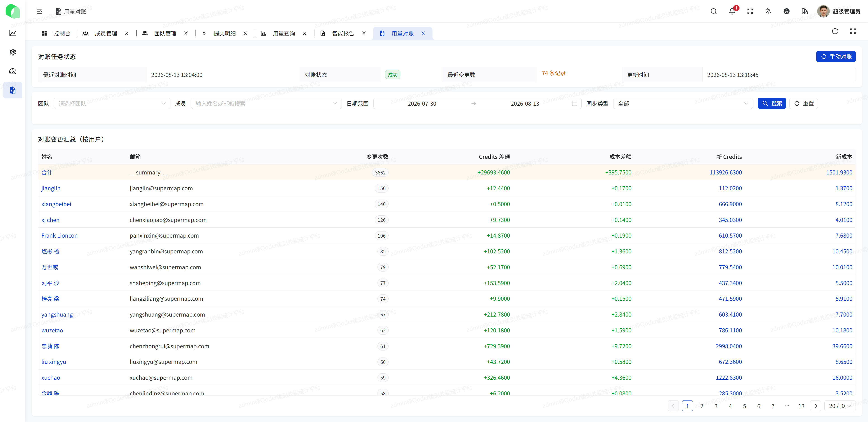
Task: Go to page 2
Action: click(x=702, y=406)
